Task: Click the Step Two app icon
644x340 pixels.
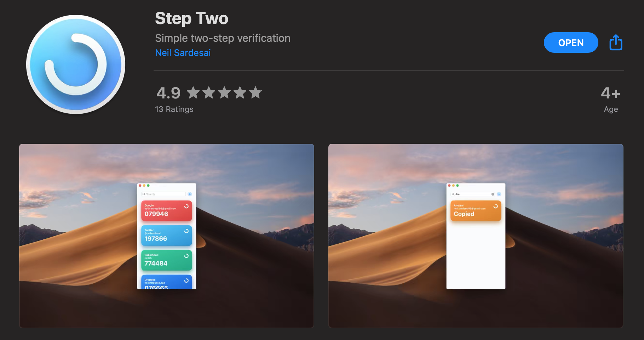Action: point(76,64)
